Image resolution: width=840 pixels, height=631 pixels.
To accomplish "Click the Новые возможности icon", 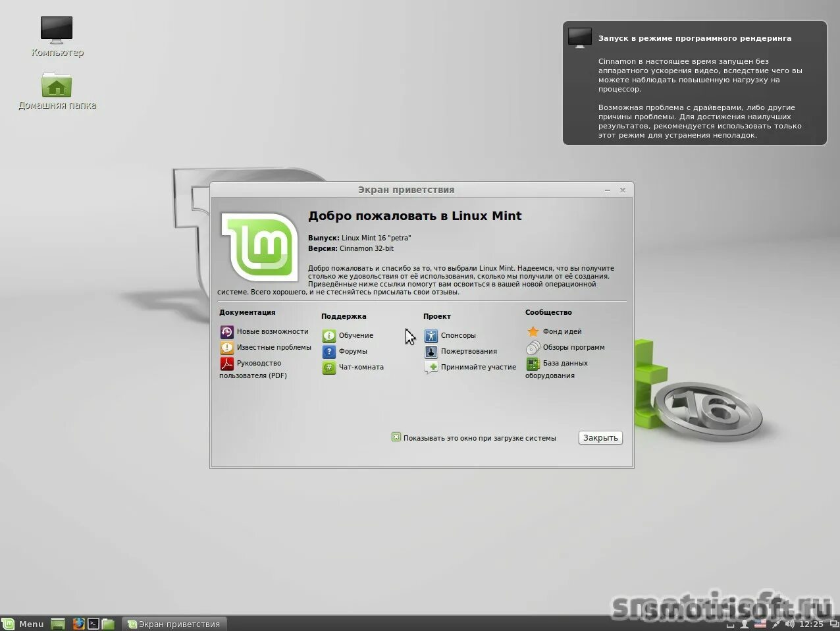I will click(x=226, y=331).
